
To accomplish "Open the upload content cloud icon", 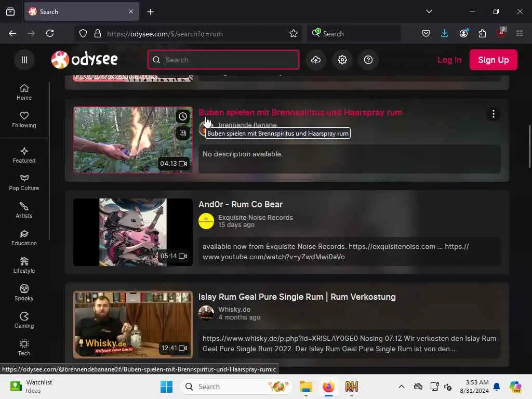I will pos(316,60).
